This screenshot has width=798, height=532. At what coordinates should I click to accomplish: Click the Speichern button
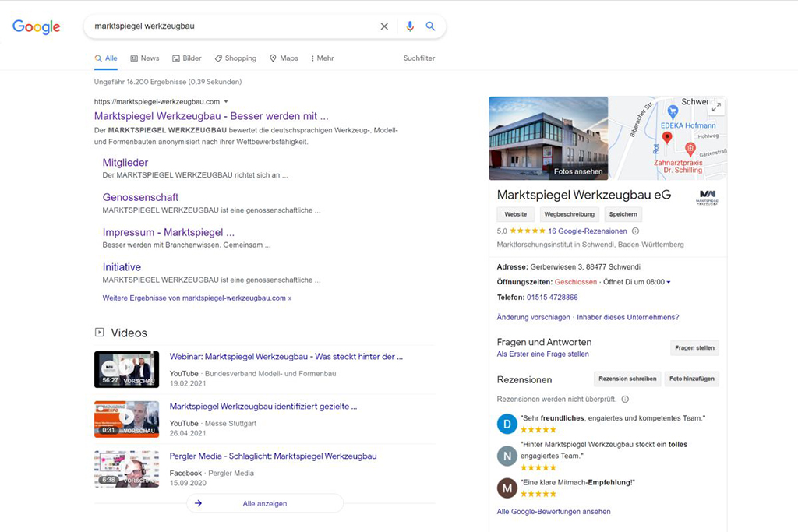pyautogui.click(x=623, y=215)
